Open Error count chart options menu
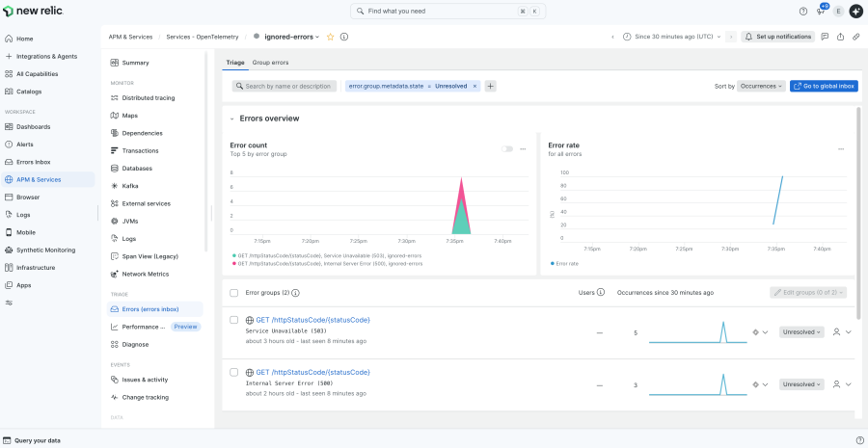This screenshot has width=868, height=448. pos(523,149)
